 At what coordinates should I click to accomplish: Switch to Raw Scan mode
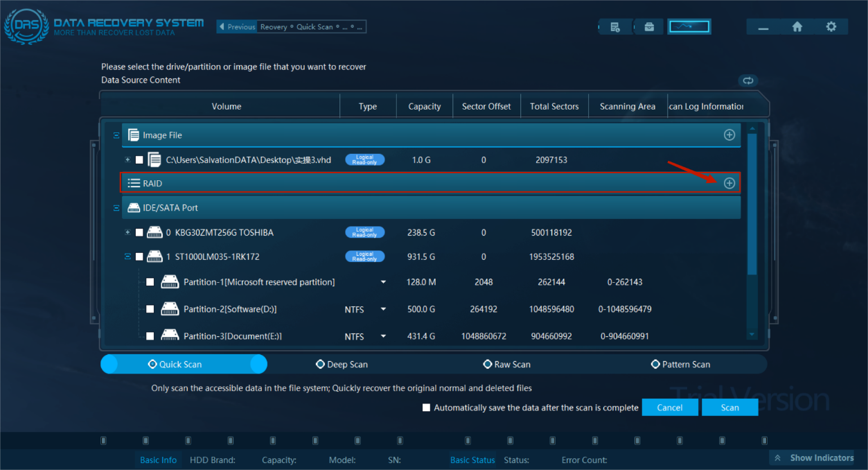(506, 365)
